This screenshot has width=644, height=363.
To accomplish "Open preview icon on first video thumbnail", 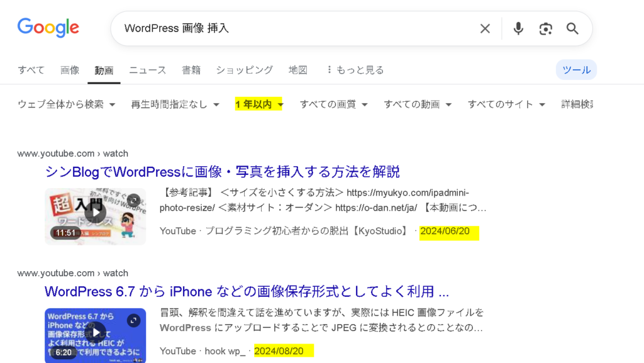I will tap(133, 201).
